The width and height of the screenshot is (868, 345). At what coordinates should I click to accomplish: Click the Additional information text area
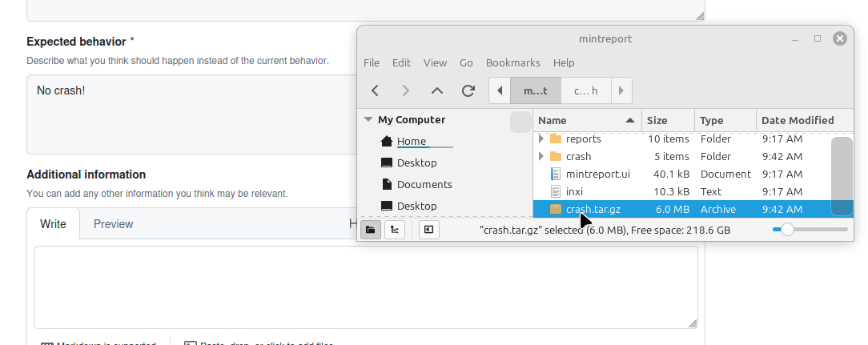tap(366, 287)
